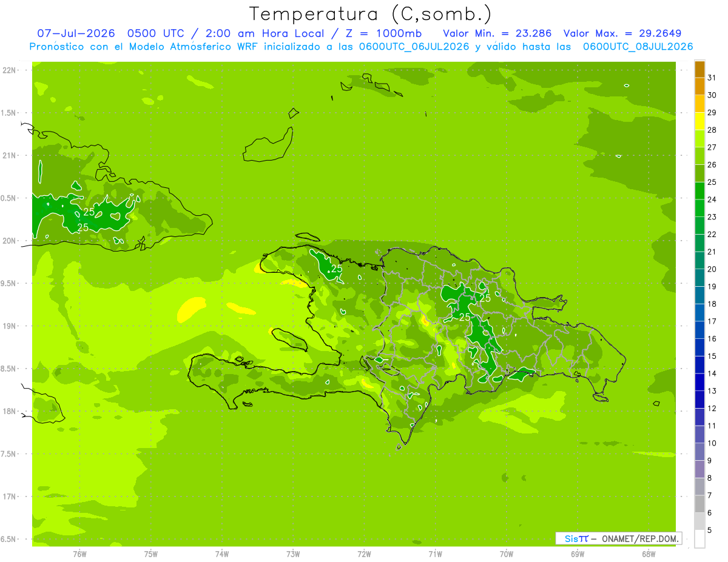This screenshot has width=728, height=562.
Task: Click the colorbar label '11'
Action: [x=712, y=426]
